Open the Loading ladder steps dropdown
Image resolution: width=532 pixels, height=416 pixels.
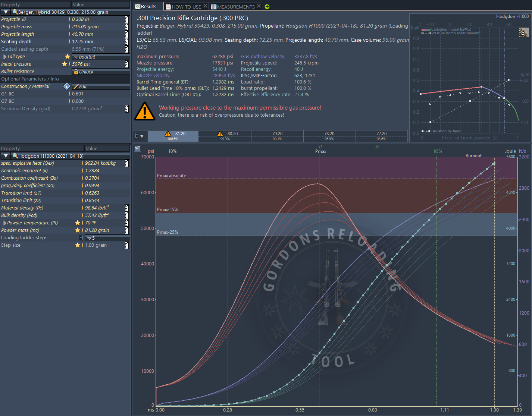click(x=107, y=238)
